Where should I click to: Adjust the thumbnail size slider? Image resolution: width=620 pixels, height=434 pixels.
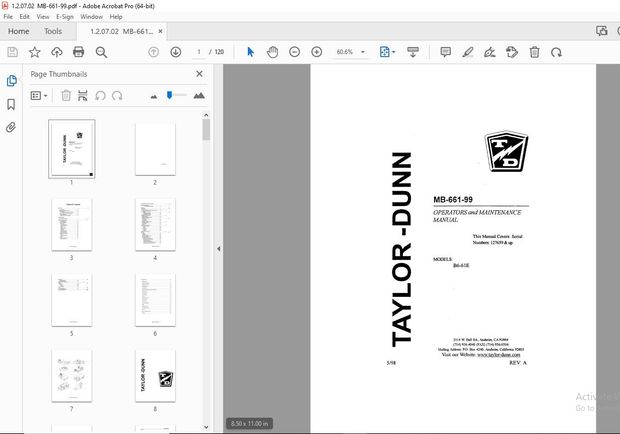(170, 95)
